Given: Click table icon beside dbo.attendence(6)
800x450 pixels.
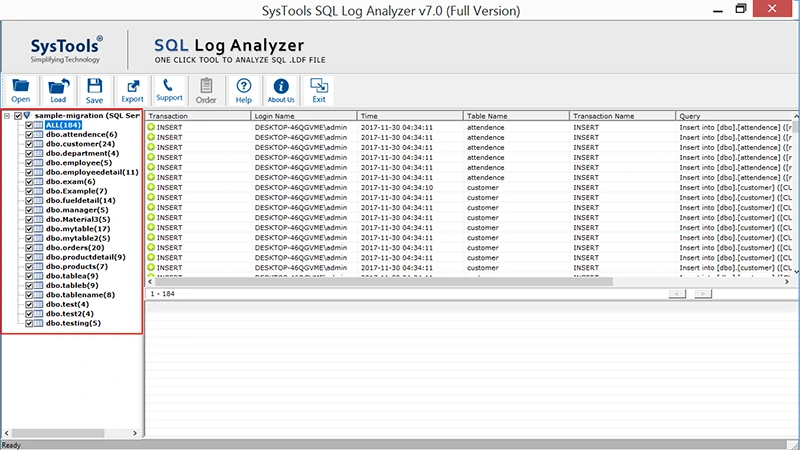Looking at the screenshot, I should pyautogui.click(x=38, y=135).
